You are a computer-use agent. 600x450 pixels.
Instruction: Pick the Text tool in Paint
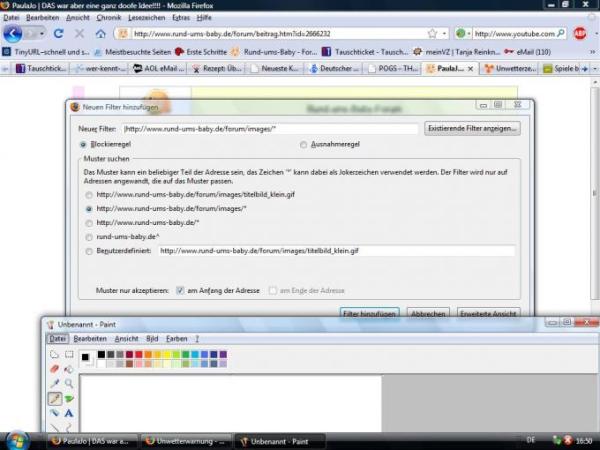69,412
